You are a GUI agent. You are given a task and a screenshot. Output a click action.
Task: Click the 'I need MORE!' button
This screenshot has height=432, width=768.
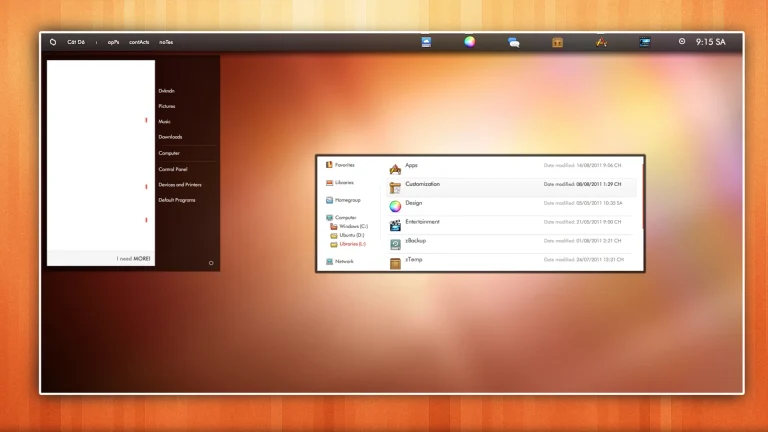[133, 259]
